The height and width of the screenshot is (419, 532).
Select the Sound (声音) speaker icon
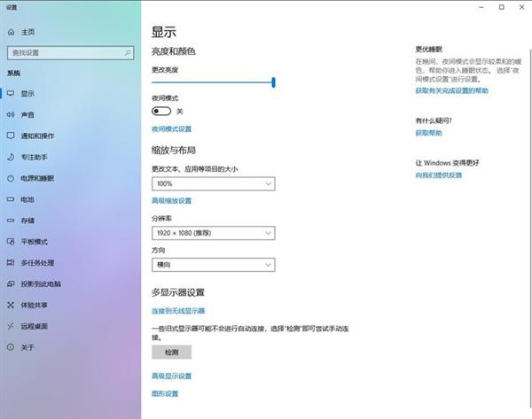pos(11,114)
